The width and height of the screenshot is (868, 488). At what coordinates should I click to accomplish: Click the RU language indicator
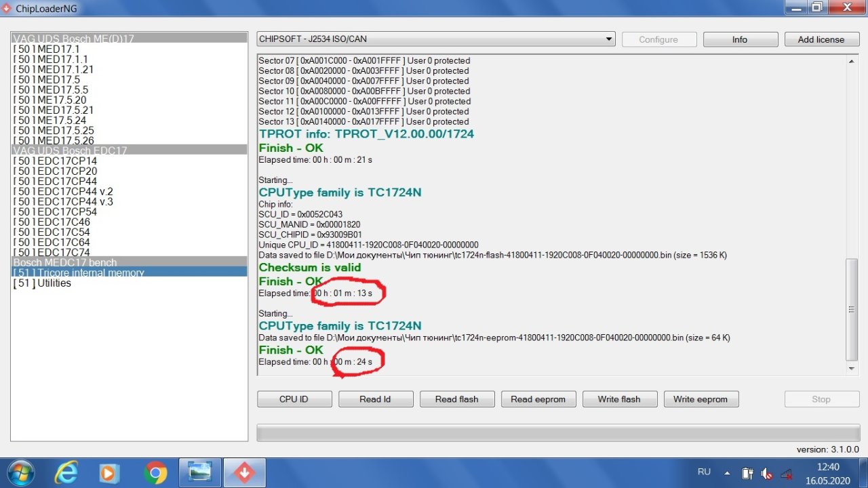[x=704, y=472]
